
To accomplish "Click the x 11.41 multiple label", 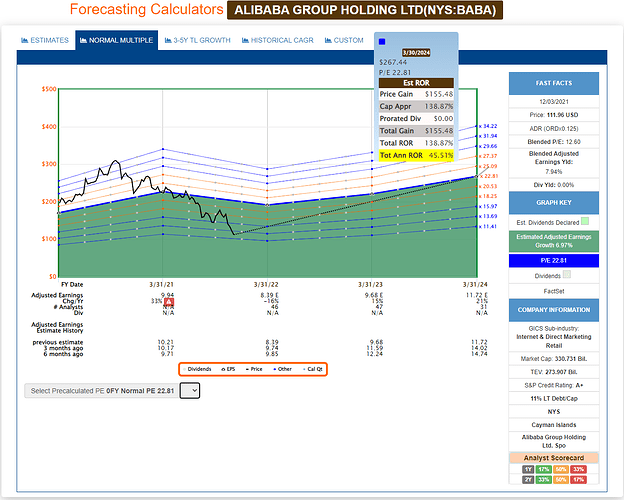I will [488, 227].
